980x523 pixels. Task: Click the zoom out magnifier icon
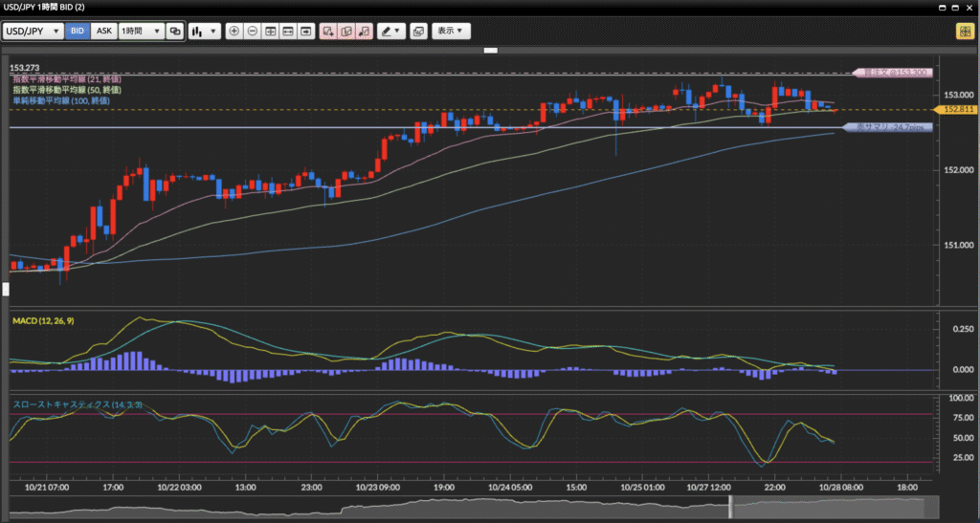(x=253, y=31)
